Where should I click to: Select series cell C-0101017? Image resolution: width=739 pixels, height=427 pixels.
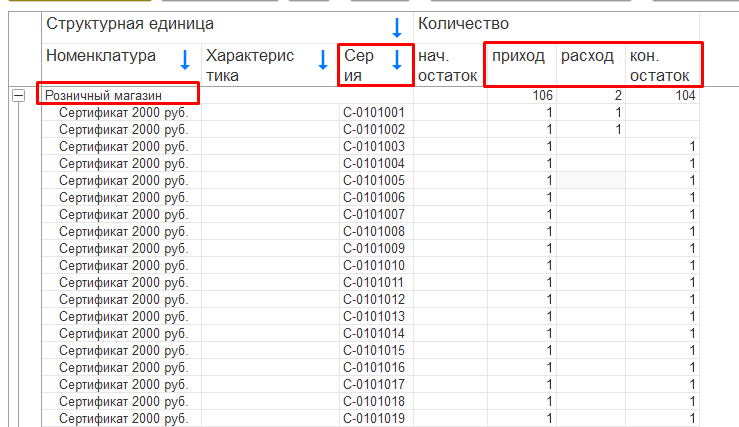tap(376, 384)
